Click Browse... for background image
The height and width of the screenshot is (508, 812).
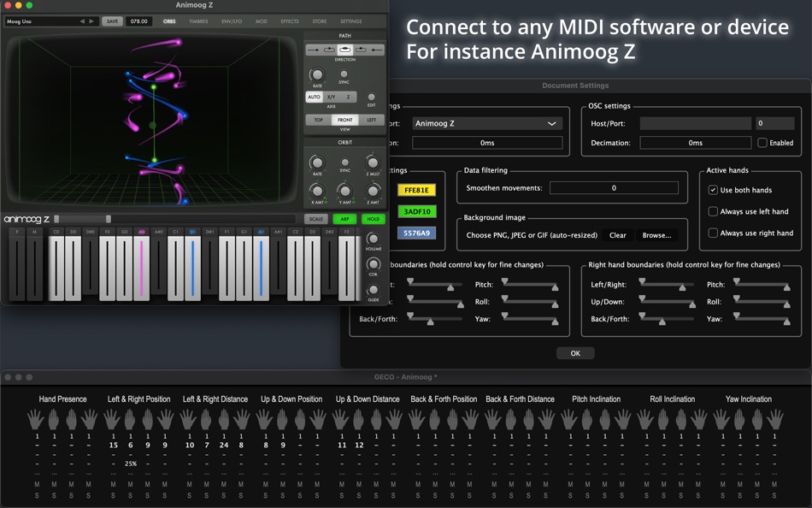pos(656,235)
